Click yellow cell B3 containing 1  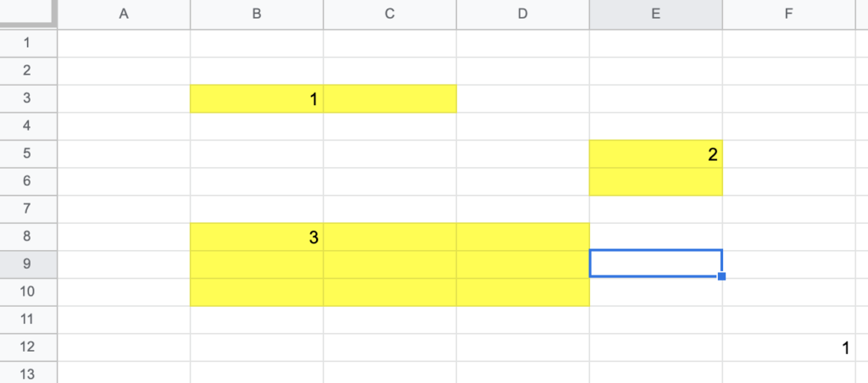tap(257, 98)
